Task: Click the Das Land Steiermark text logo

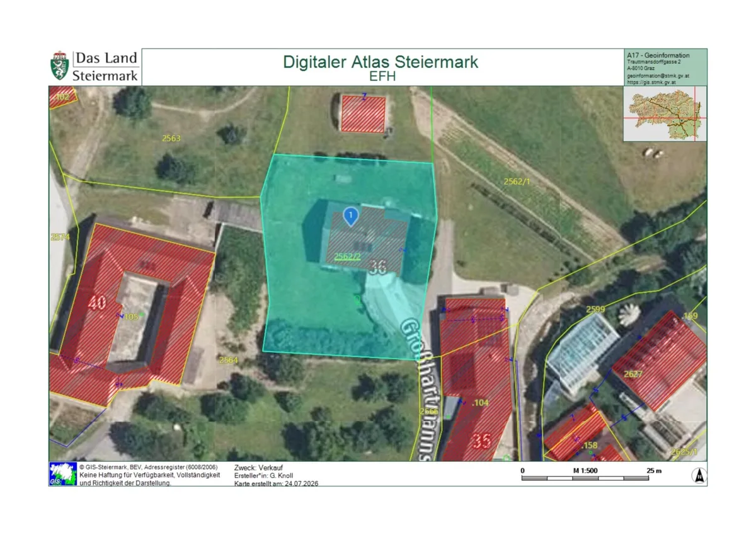Action: coord(106,66)
